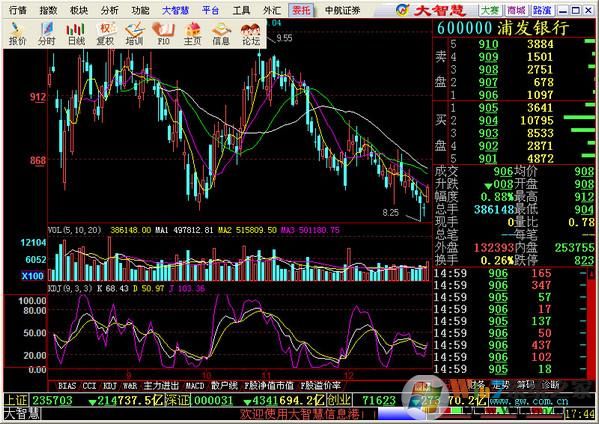Open the 功能 menu
599x424 pixels.
click(x=140, y=10)
